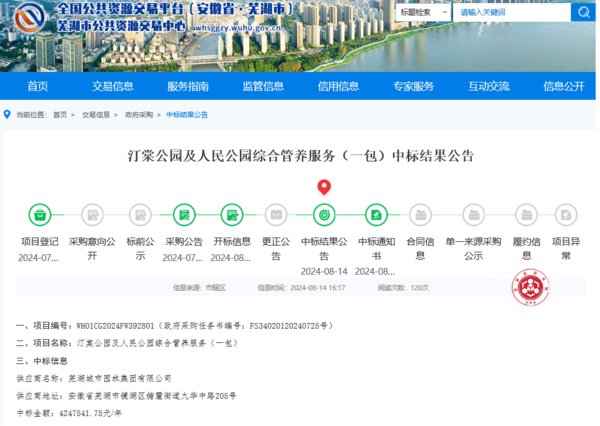Type in the keyword search field
The width and height of the screenshot is (600, 426).
pyautogui.click(x=510, y=13)
